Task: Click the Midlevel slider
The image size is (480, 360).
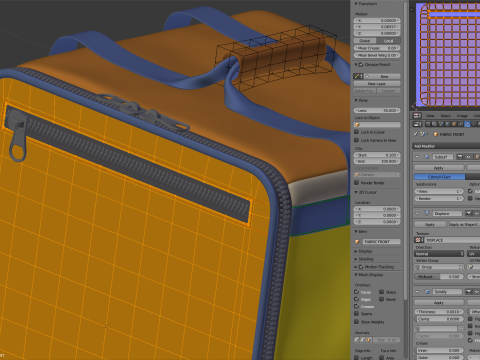Action: (x=439, y=277)
